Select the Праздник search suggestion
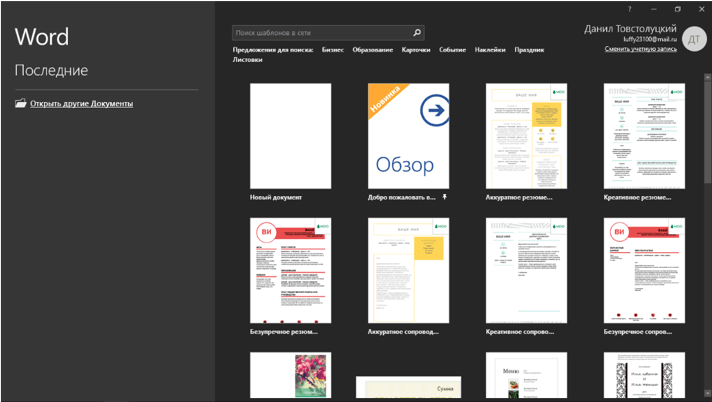This screenshot has height=402, width=712. click(529, 50)
